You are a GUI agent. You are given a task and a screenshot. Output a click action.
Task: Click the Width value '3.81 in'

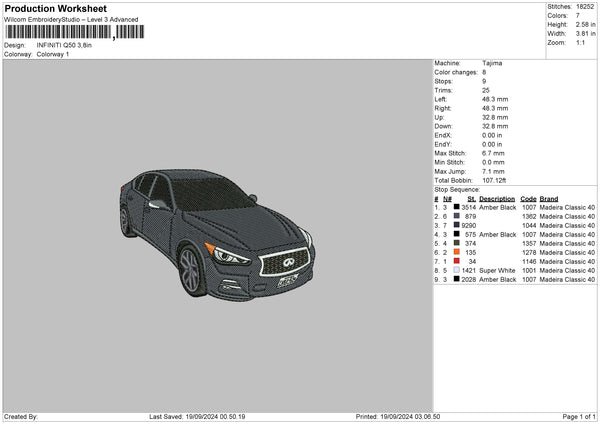pos(585,34)
